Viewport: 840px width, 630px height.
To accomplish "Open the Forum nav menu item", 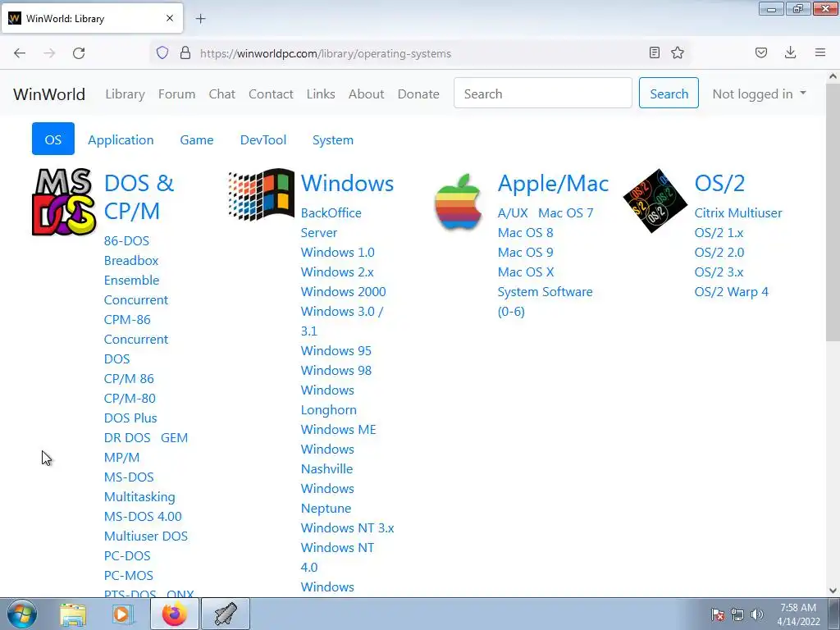I will click(x=177, y=94).
